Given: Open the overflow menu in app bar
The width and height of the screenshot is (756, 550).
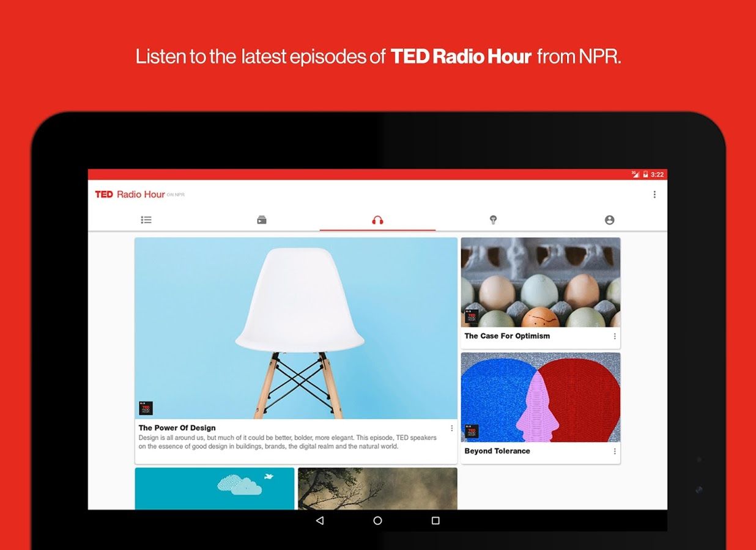Looking at the screenshot, I should (654, 194).
